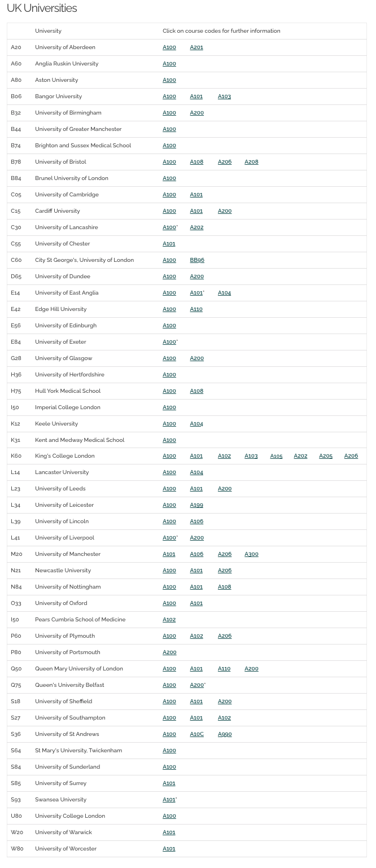Click Swansea University's A101 course code
Image resolution: width=376 pixels, height=868 pixels.
tap(169, 800)
